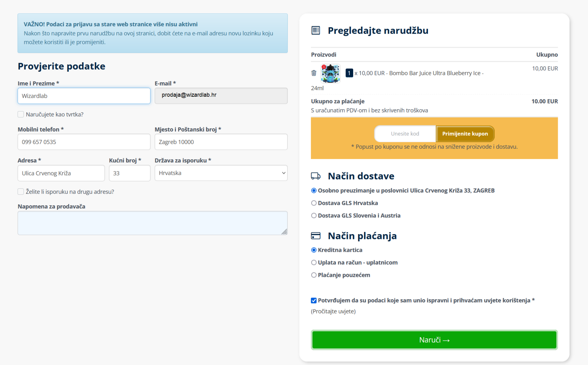The image size is (588, 365).
Task: Click the Unesite kod coupon field
Action: [x=405, y=134]
